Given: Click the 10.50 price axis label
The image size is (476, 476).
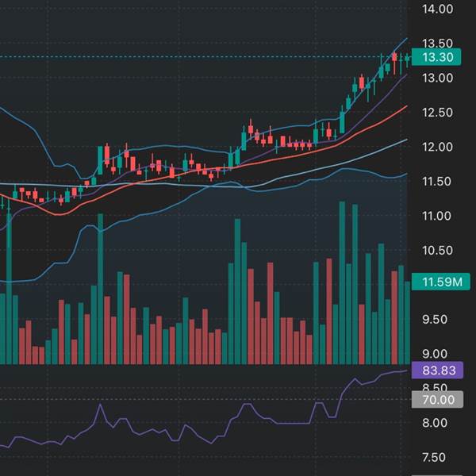Looking at the screenshot, I should [437, 251].
